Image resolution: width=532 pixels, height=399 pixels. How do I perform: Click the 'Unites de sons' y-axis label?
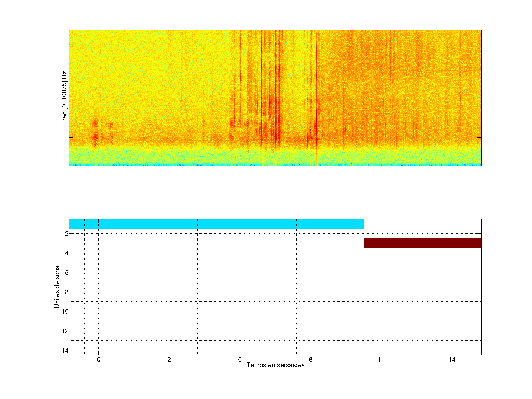tap(57, 287)
